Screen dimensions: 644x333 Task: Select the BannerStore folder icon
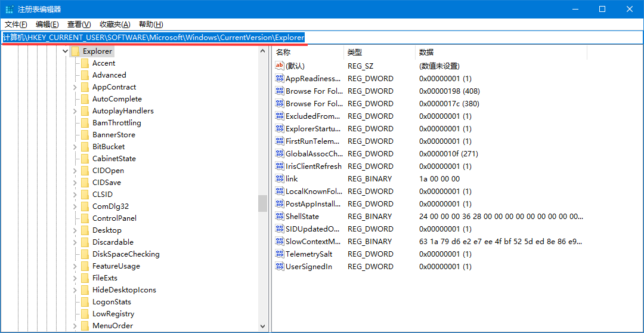pos(85,135)
